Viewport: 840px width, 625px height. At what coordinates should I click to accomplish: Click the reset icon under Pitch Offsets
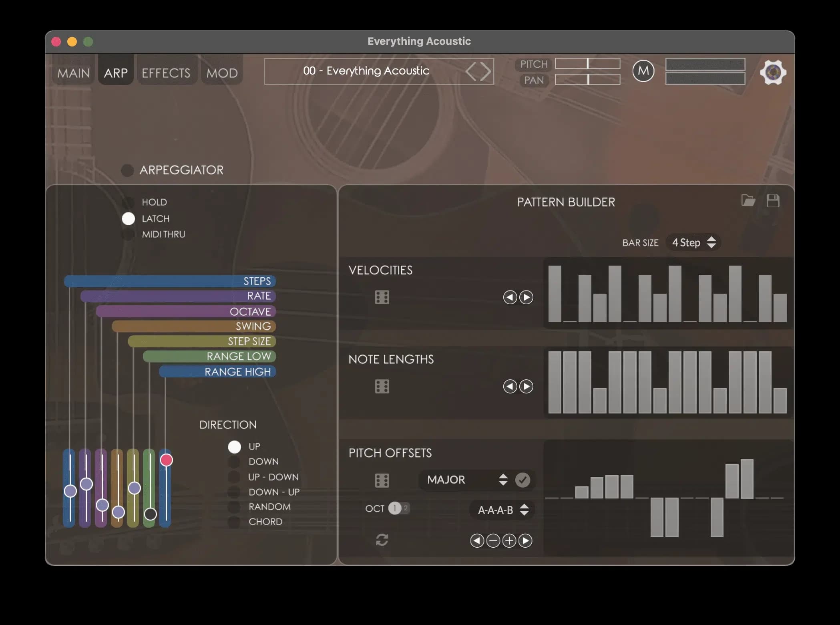(x=382, y=540)
